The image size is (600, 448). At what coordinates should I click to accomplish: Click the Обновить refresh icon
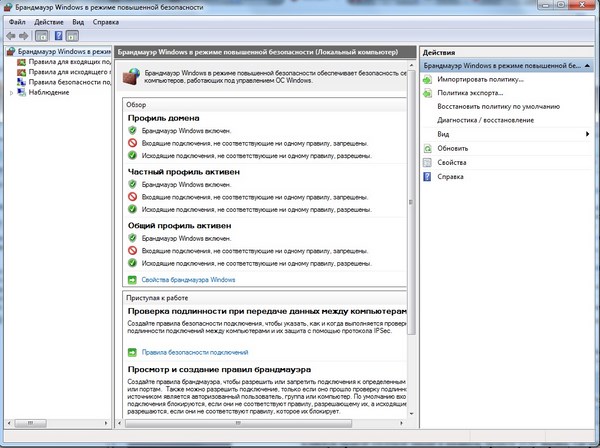[x=427, y=148]
